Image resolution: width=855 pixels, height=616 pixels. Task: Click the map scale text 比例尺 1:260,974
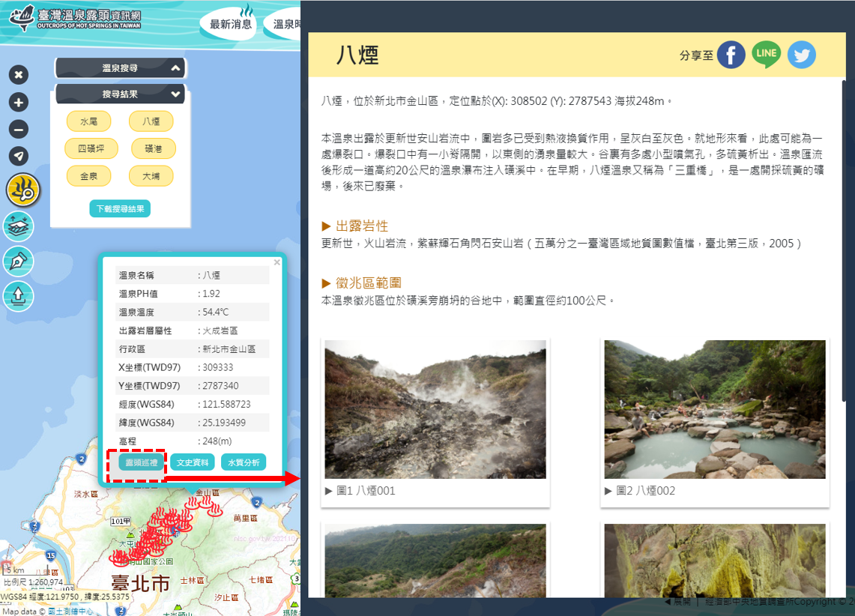coord(33,582)
